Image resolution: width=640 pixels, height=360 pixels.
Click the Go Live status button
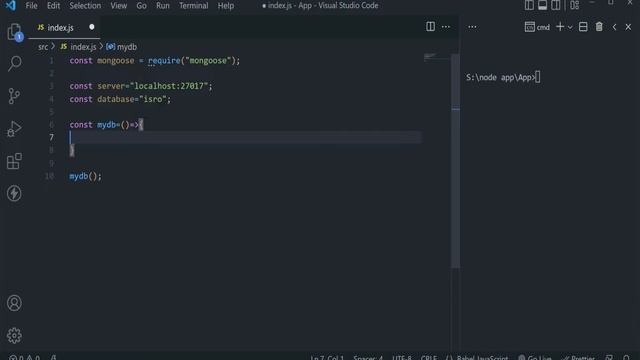(535, 358)
